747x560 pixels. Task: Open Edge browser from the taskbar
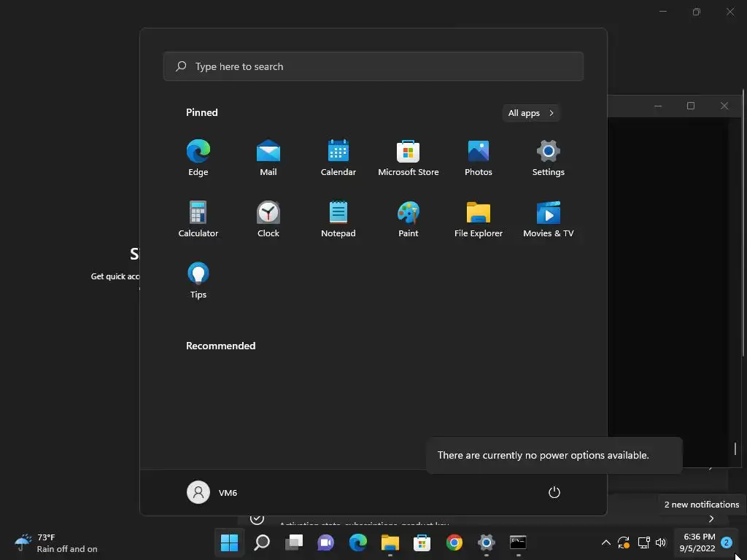click(x=357, y=542)
